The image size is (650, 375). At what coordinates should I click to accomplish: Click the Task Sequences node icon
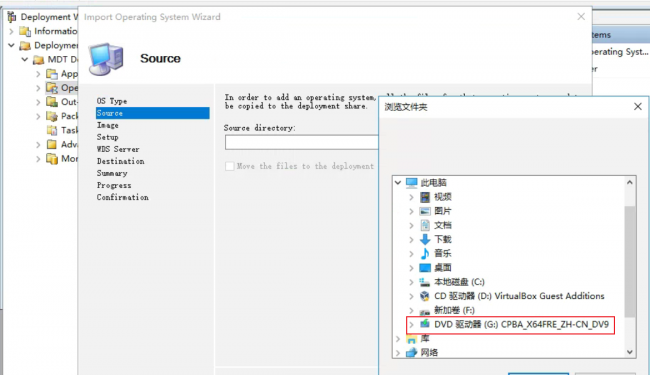coord(52,130)
